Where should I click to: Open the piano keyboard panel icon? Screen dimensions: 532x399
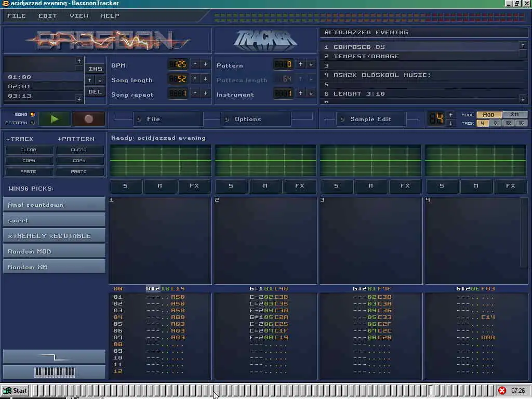coord(54,372)
